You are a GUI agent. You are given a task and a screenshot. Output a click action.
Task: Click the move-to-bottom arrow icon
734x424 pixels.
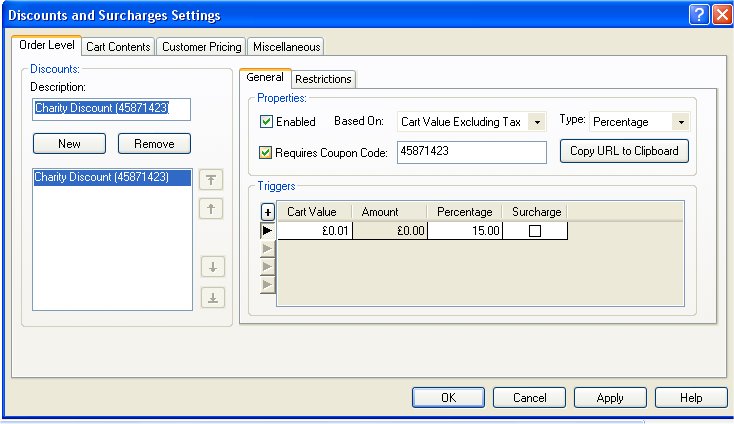[212, 297]
